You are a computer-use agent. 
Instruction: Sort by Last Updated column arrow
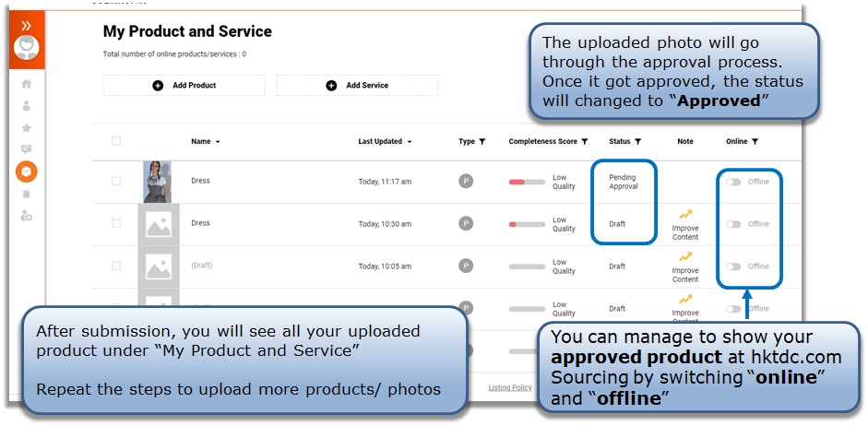click(x=409, y=142)
